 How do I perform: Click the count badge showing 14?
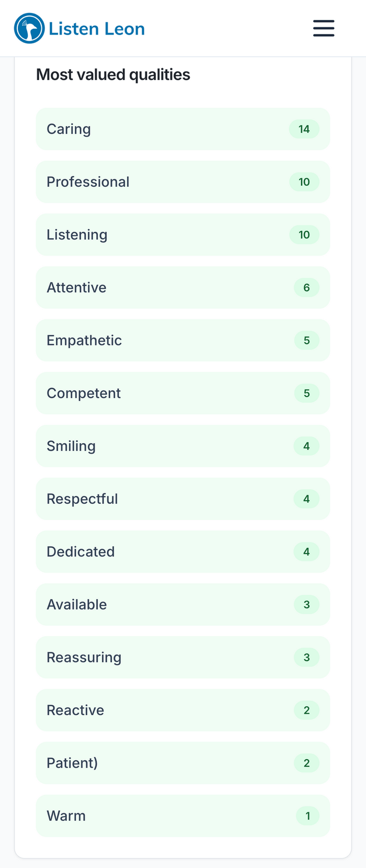304,129
